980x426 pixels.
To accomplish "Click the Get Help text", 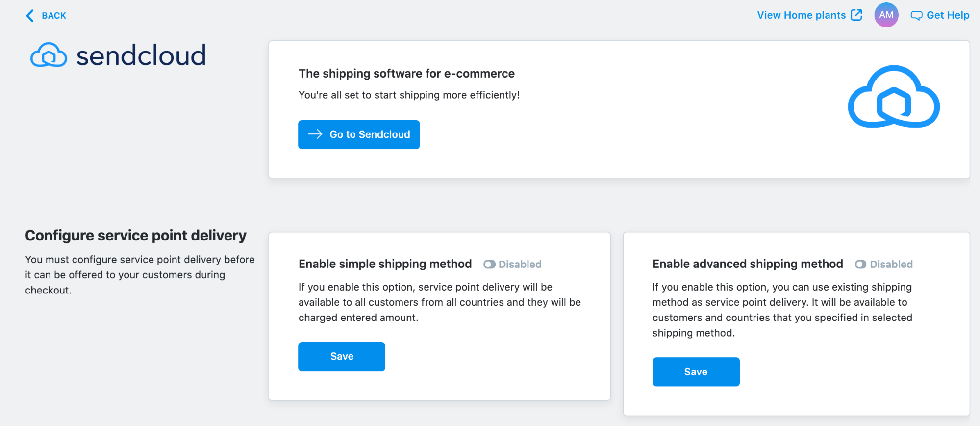I will [x=948, y=15].
